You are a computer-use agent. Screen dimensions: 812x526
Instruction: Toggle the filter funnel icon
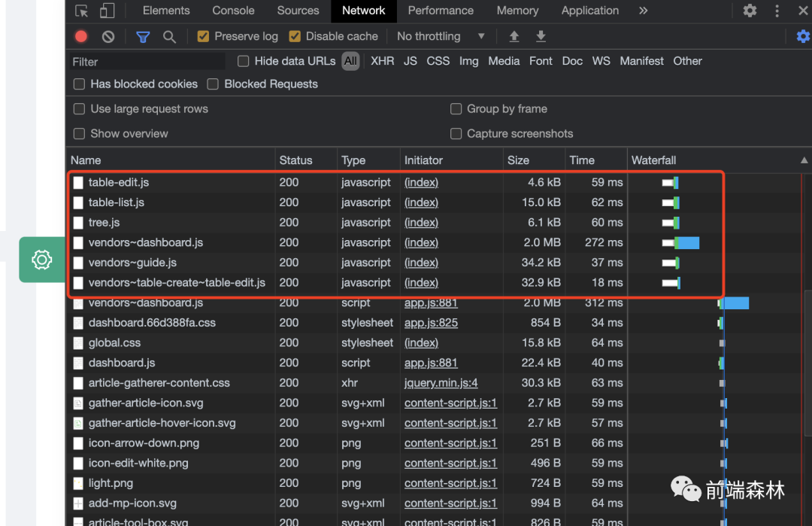tap(143, 36)
